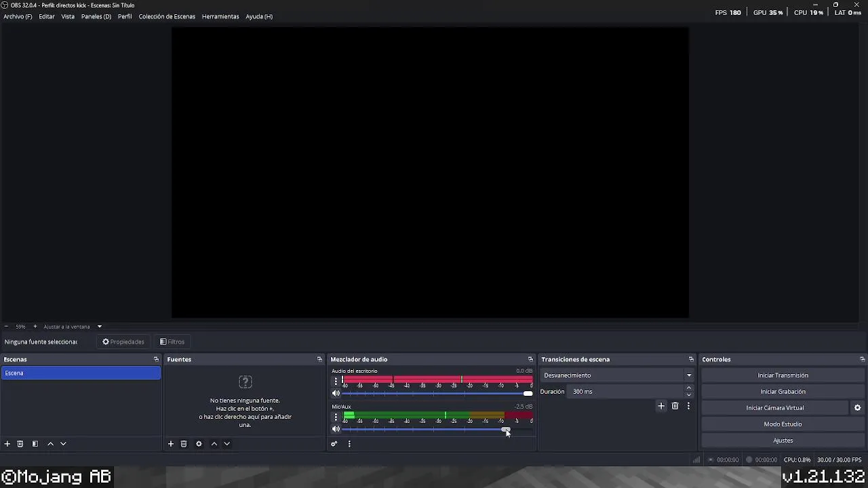The image size is (868, 488).
Task: Open the Colección de Escenas menu
Action: click(167, 16)
